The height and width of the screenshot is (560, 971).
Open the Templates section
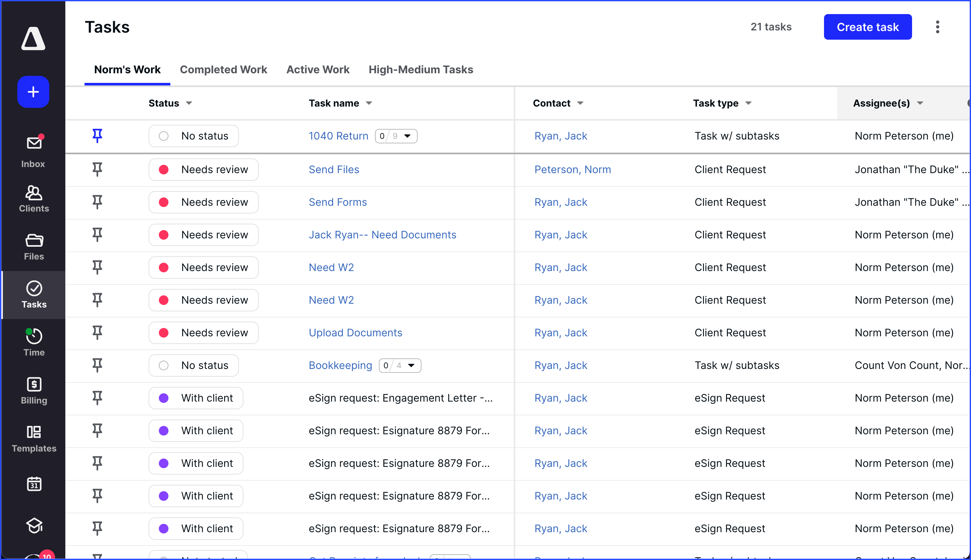coord(34,438)
